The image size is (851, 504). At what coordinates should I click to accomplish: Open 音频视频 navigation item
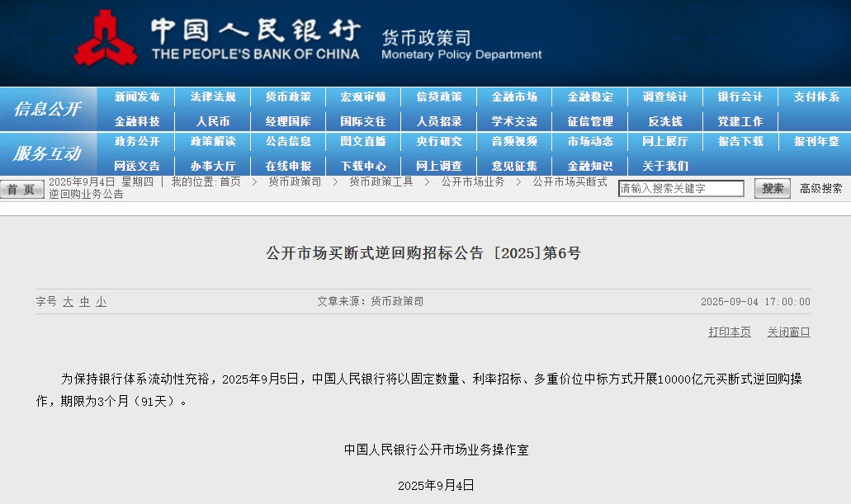coord(514,142)
